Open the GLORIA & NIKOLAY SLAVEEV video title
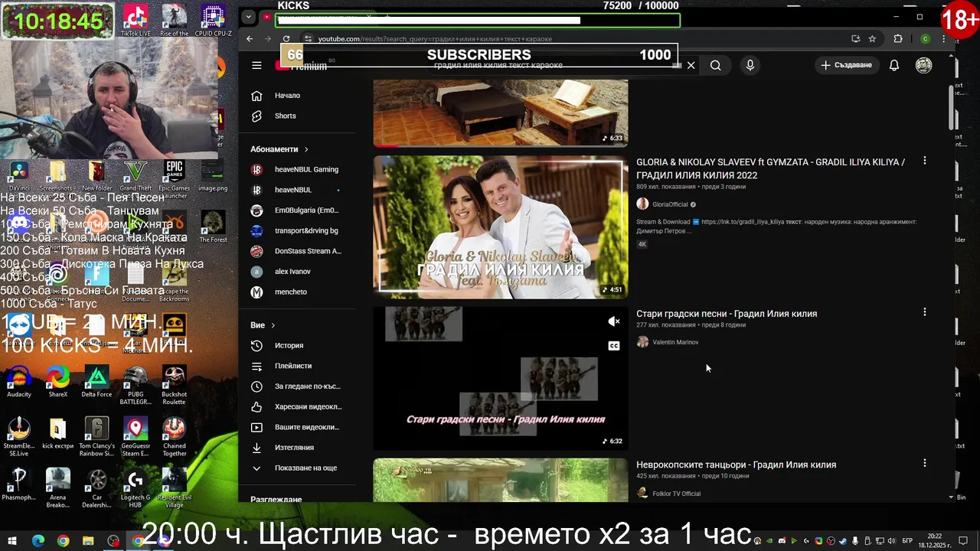This screenshot has width=980, height=551. click(770, 168)
